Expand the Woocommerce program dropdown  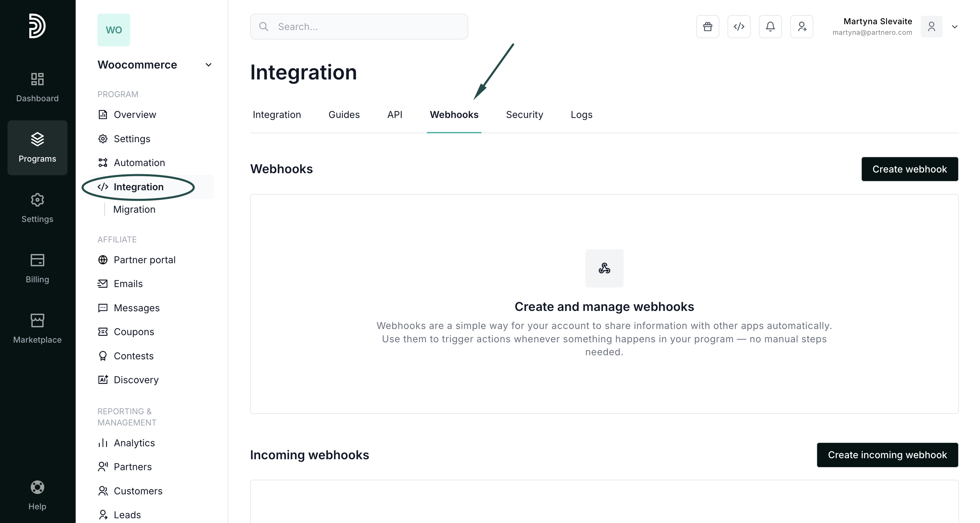pos(208,65)
